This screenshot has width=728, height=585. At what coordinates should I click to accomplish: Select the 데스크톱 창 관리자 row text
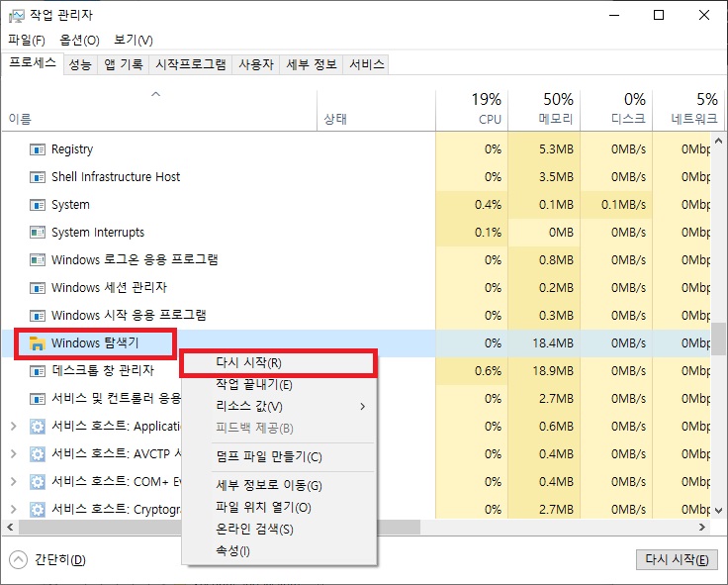[x=103, y=371]
